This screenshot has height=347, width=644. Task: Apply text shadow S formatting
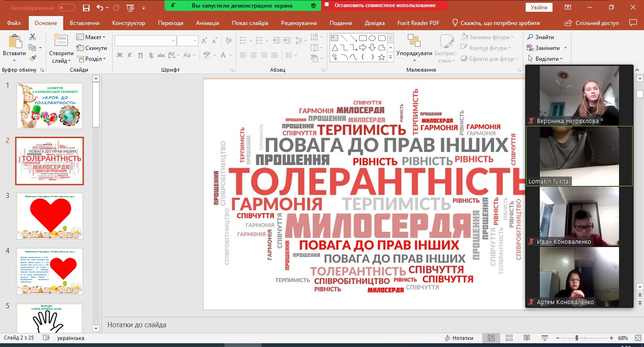point(151,55)
